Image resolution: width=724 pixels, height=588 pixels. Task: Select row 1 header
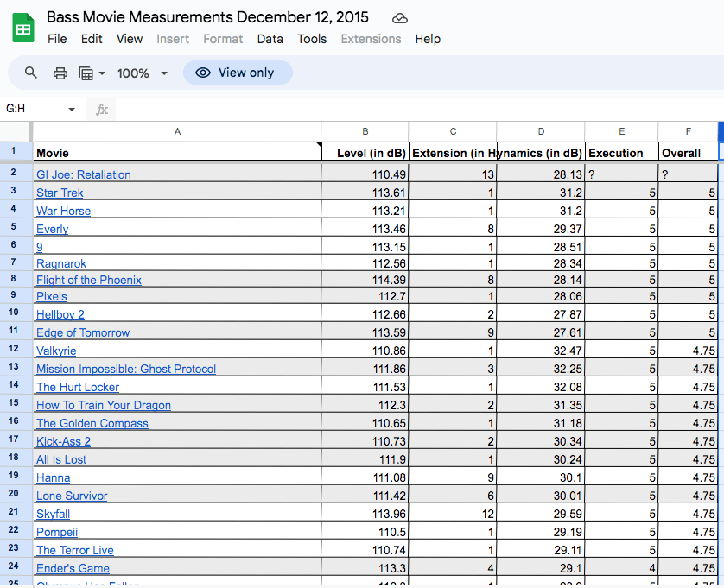click(13, 150)
